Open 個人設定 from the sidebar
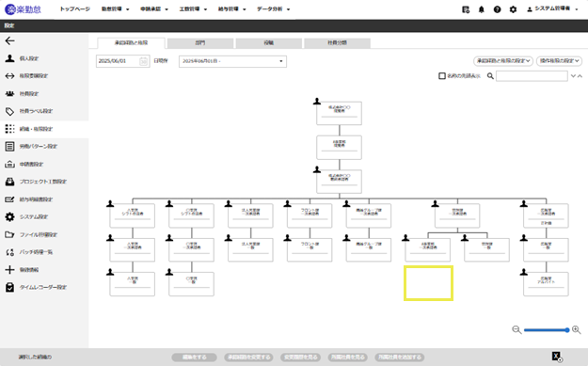Viewport: 588px width, 366px height. click(x=44, y=58)
